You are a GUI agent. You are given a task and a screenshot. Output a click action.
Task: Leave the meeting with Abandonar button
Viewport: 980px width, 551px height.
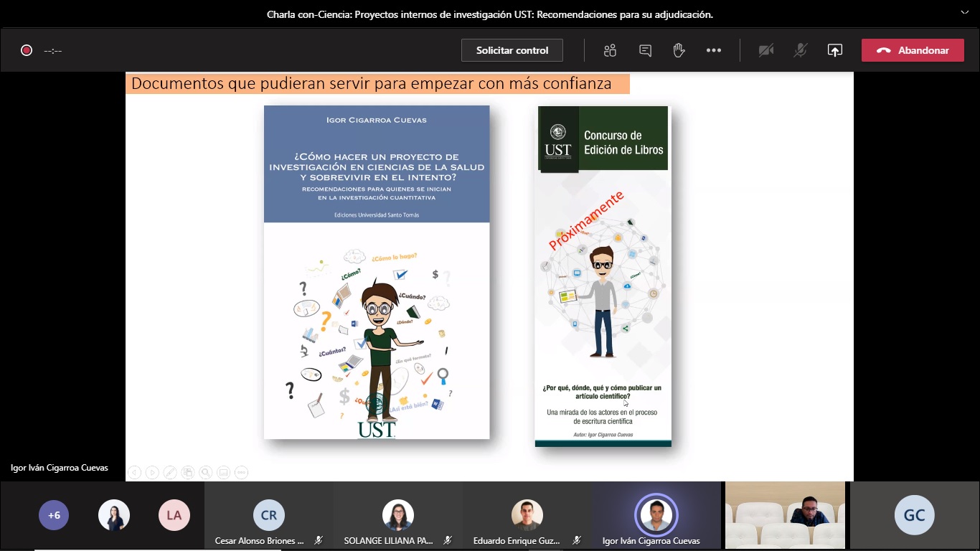click(913, 50)
